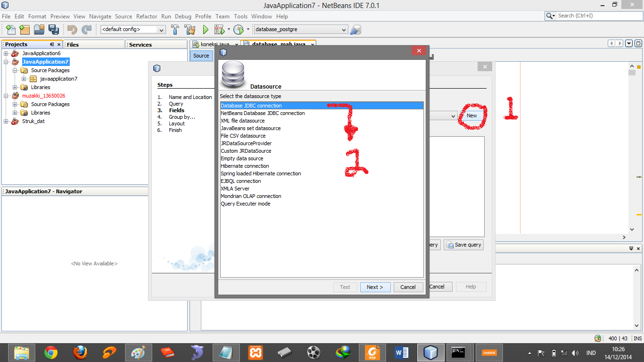Click the Save query button
The width and height of the screenshot is (644, 362).
click(463, 245)
